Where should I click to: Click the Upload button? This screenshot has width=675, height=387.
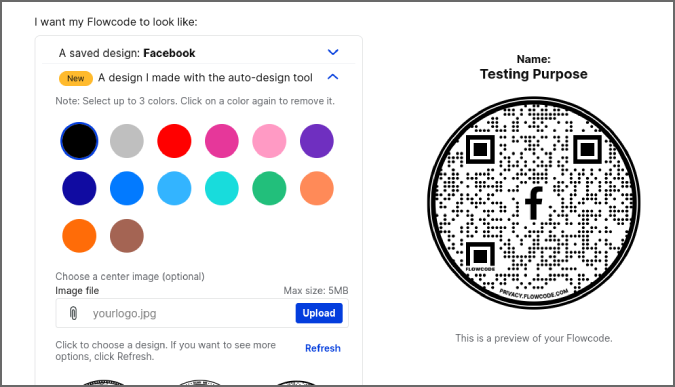[319, 313]
